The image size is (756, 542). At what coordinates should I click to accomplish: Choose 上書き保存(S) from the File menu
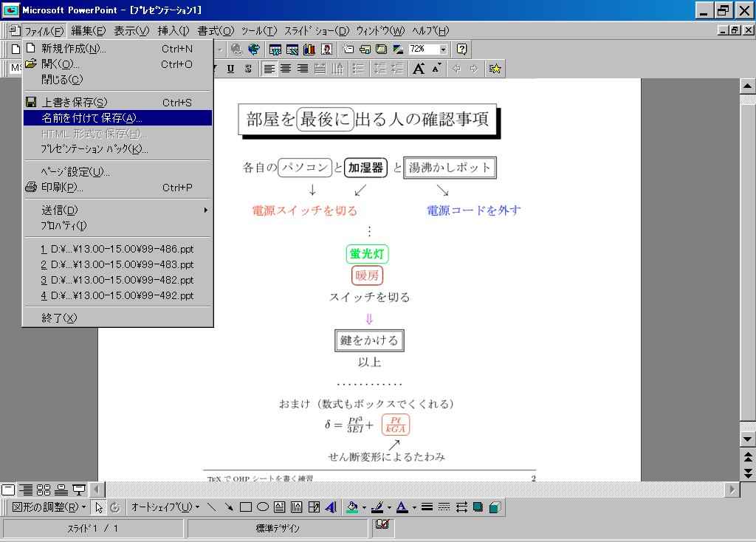(117, 103)
